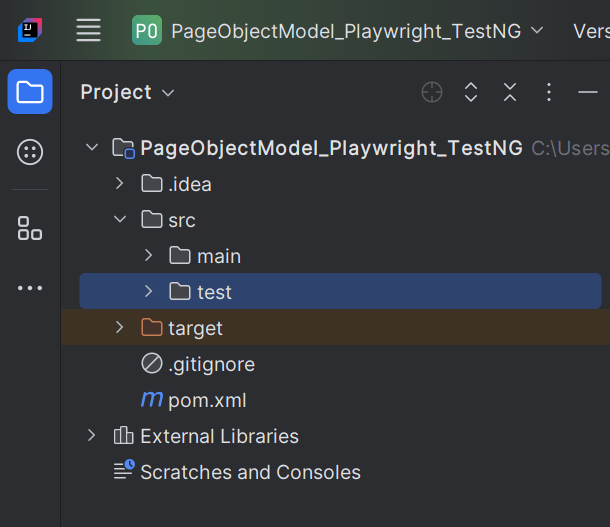Expand the .idea folder chevron

pyautogui.click(x=120, y=184)
